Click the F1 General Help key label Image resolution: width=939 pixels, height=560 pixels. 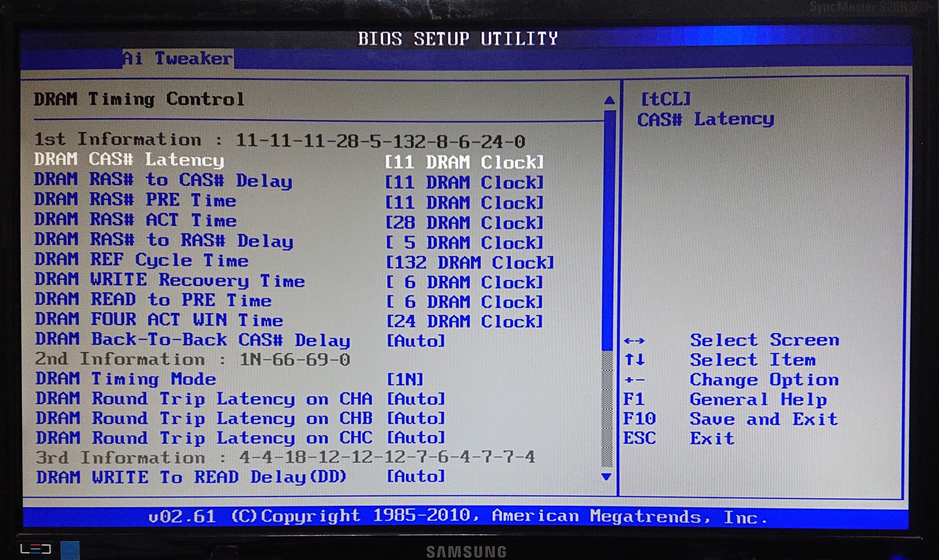[634, 400]
